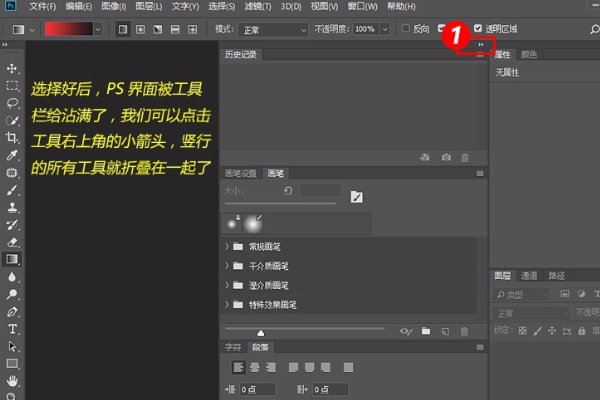Select the Clone Stamp tool
Screen dimensions: 600x400
click(12, 207)
